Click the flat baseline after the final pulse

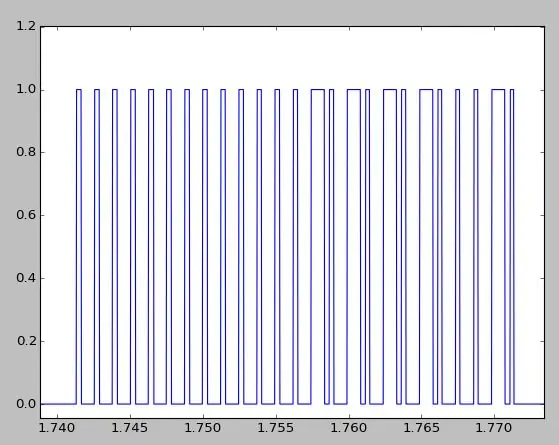(529, 404)
